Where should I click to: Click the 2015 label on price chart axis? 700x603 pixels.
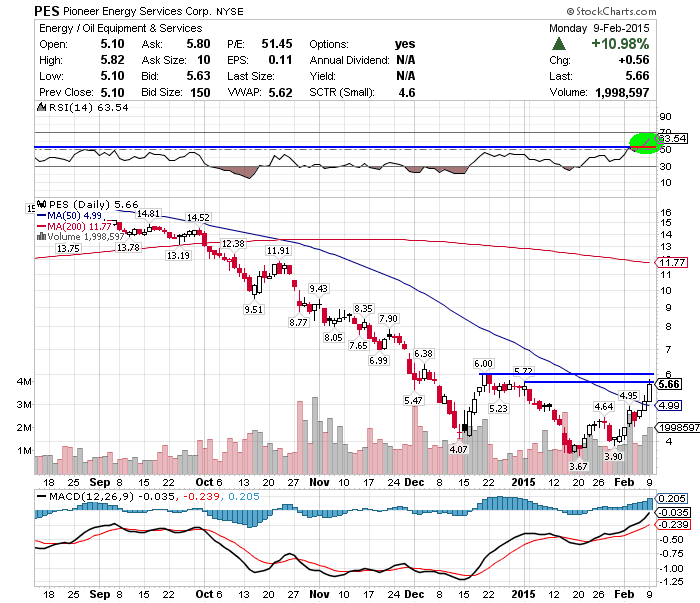pyautogui.click(x=523, y=482)
